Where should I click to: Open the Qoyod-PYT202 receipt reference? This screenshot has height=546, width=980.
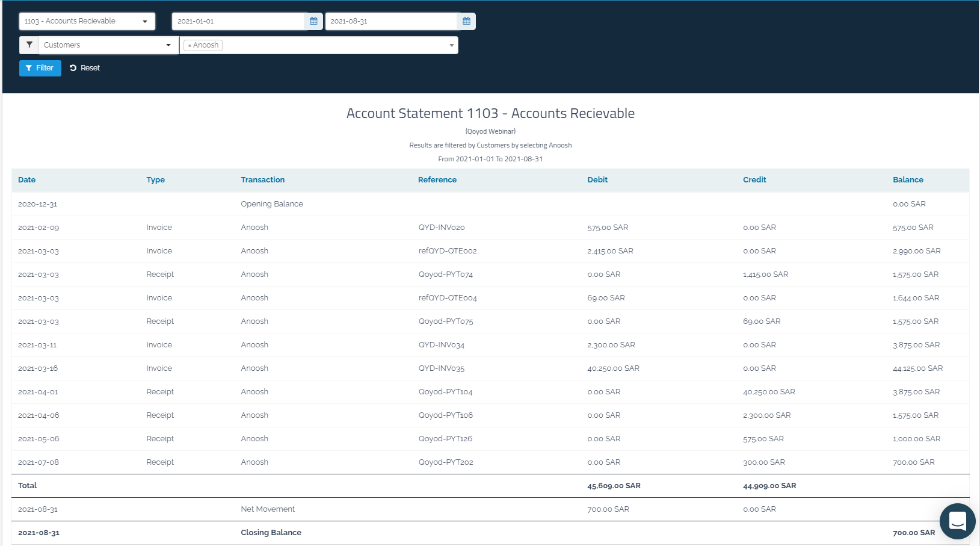tap(445, 462)
